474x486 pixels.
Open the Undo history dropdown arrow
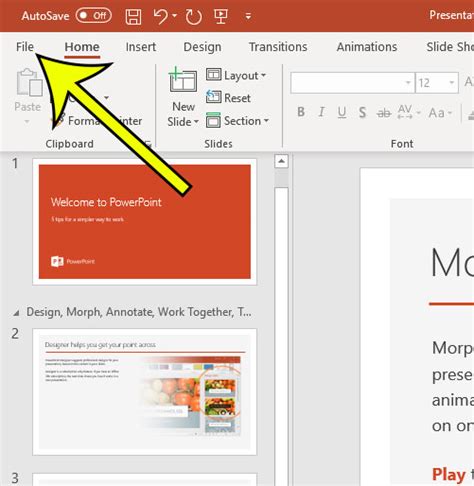pyautogui.click(x=174, y=15)
